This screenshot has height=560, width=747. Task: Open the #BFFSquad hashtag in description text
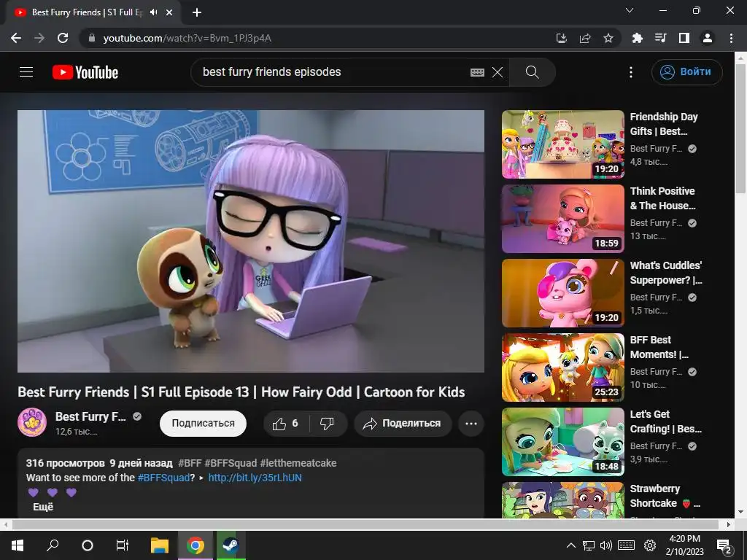click(x=163, y=478)
